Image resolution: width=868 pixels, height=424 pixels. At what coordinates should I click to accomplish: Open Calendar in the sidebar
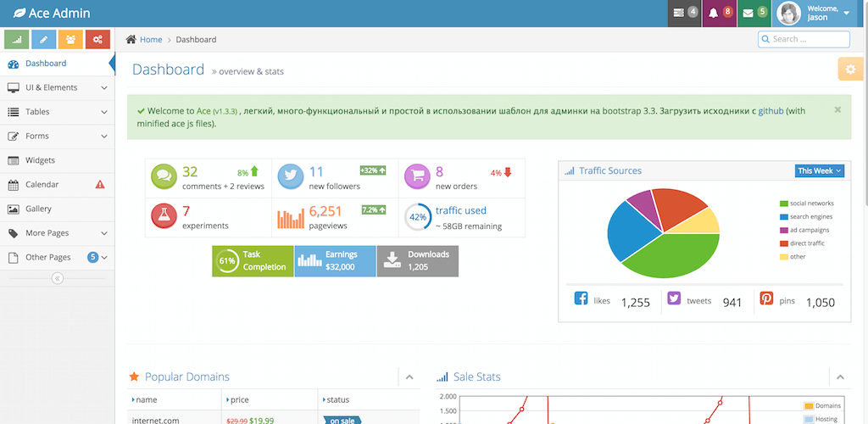tap(58, 184)
